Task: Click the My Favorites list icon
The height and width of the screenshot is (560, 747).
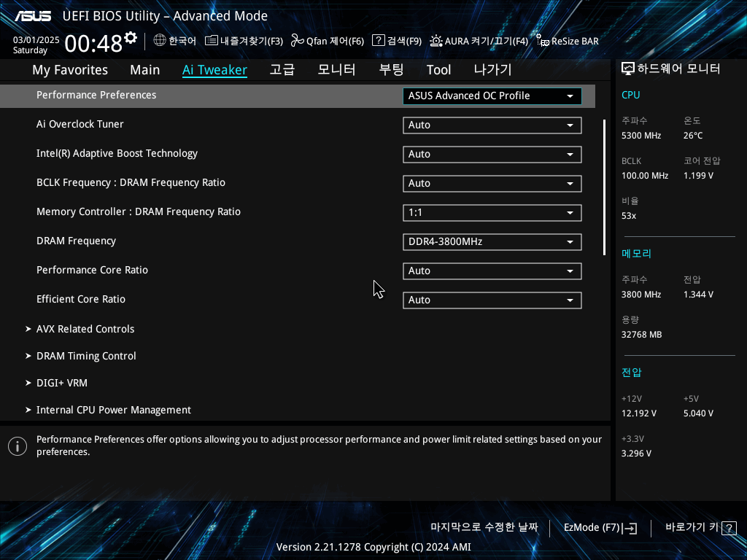Action: click(x=212, y=41)
